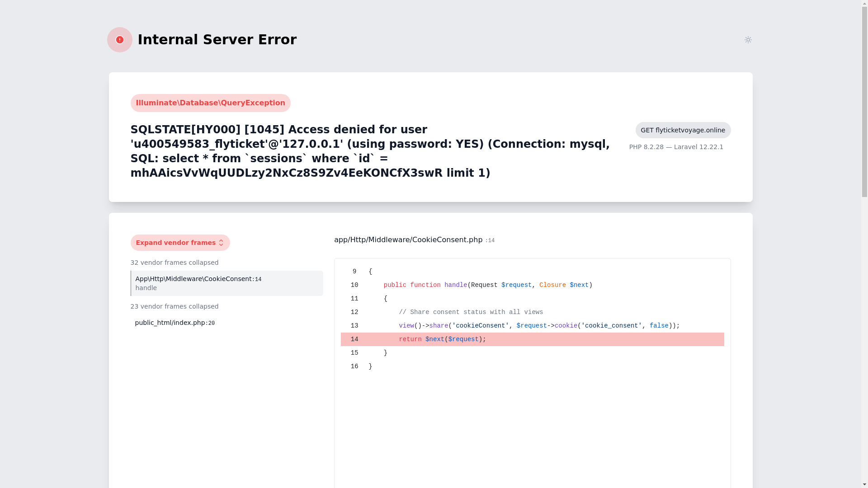Toggle the light/dark theme sun icon
Screen dimensions: 868x488
point(748,40)
